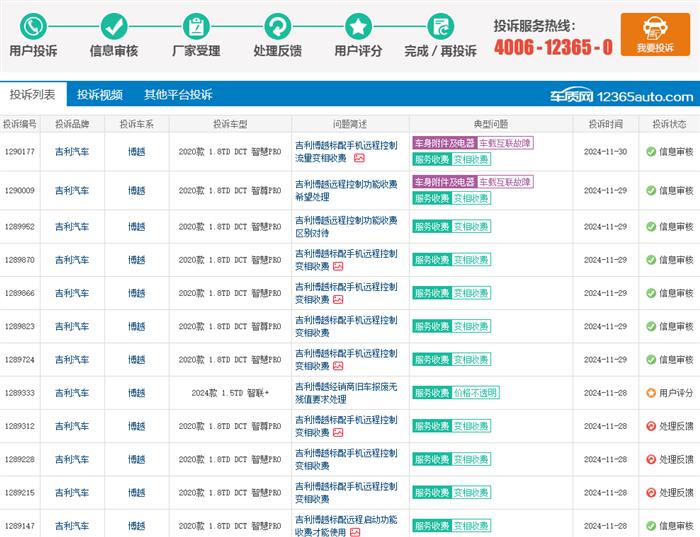Click the 用户投诉 phone icon
The height and width of the screenshot is (537, 700).
tap(33, 26)
